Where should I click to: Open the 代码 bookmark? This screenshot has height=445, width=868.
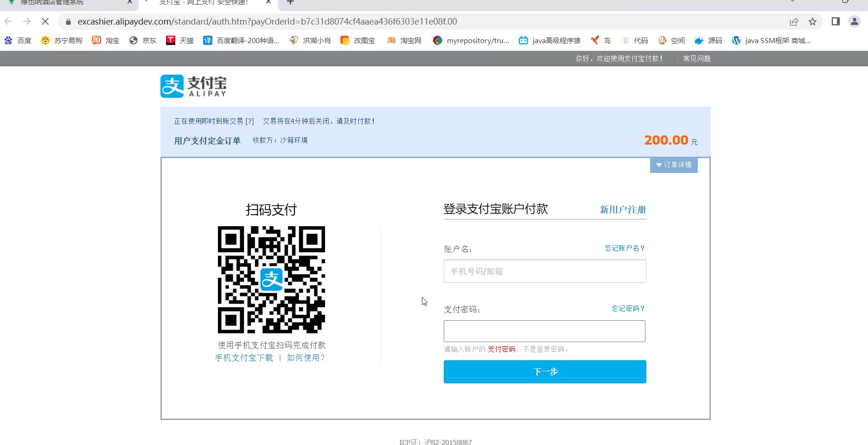click(x=634, y=41)
